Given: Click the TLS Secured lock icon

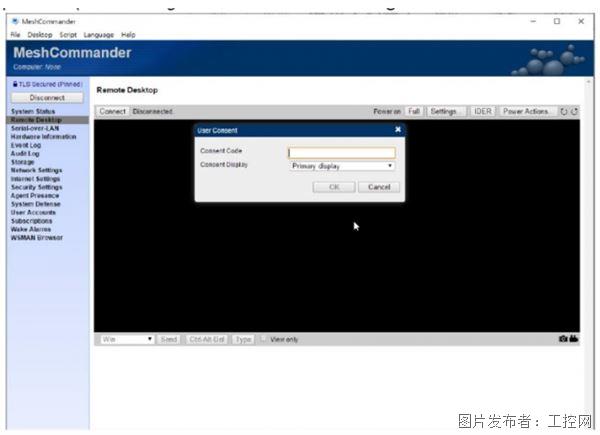Looking at the screenshot, I should coord(15,84).
